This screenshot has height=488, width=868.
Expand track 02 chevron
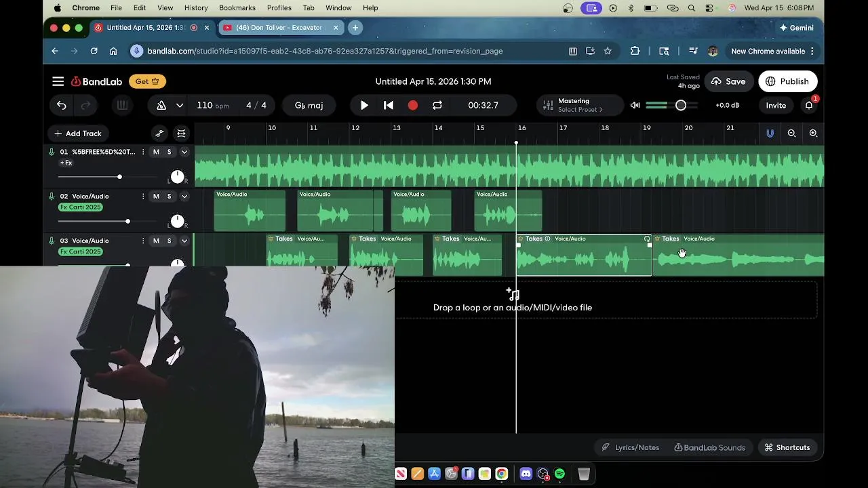[184, 197]
